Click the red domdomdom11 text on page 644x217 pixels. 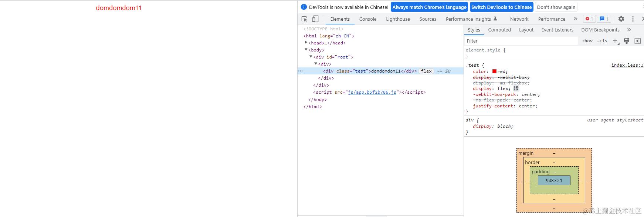tap(119, 8)
